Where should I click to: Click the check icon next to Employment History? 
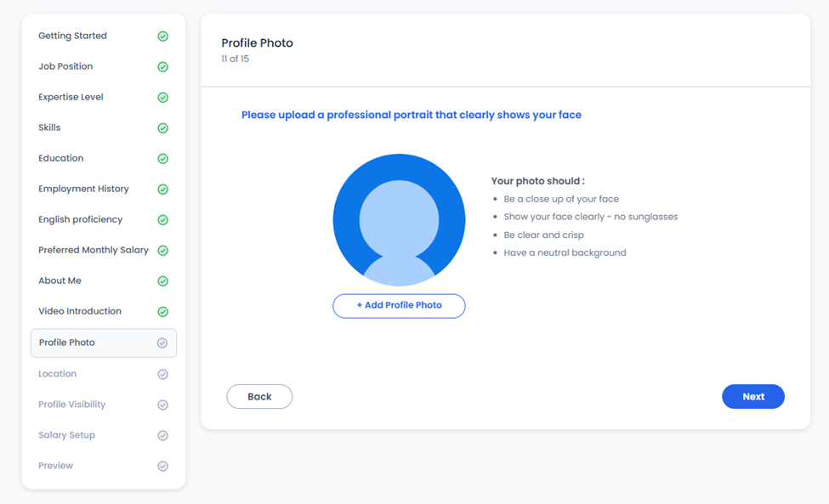click(163, 190)
